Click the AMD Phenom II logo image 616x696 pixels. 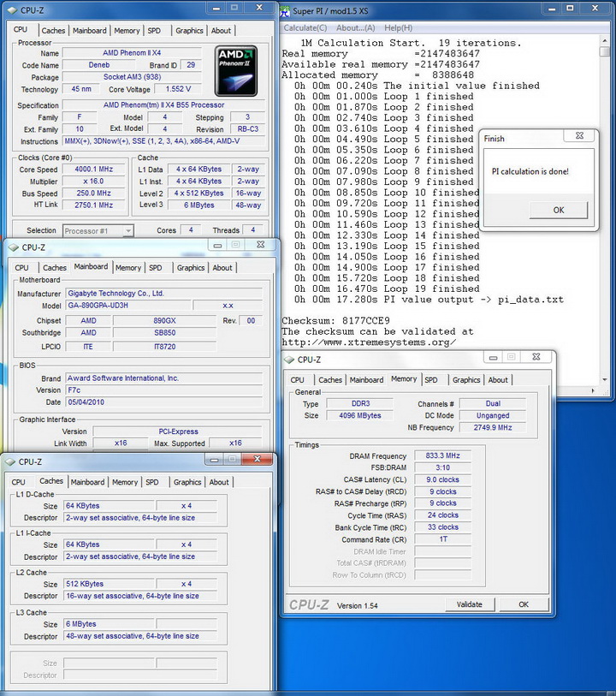tap(236, 70)
